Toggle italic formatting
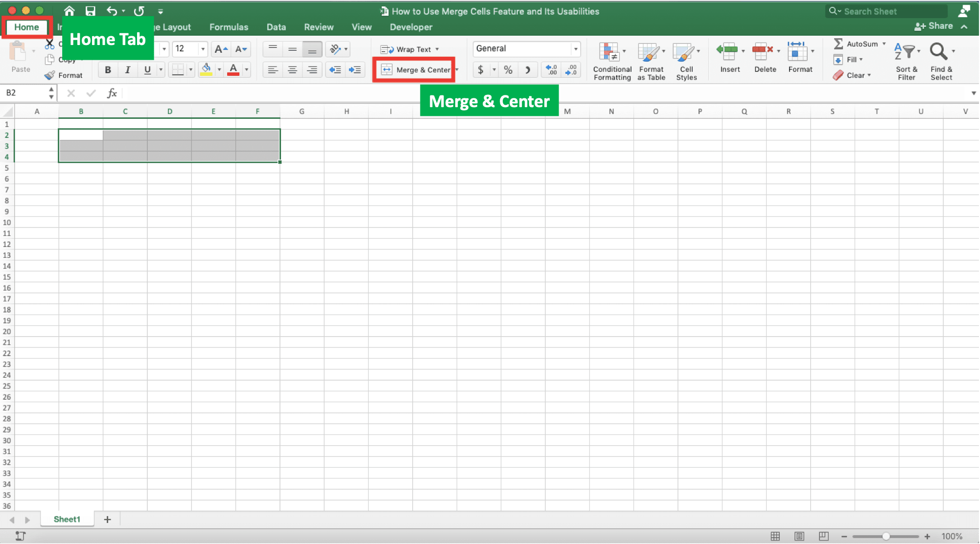This screenshot has height=544, width=980. click(127, 70)
